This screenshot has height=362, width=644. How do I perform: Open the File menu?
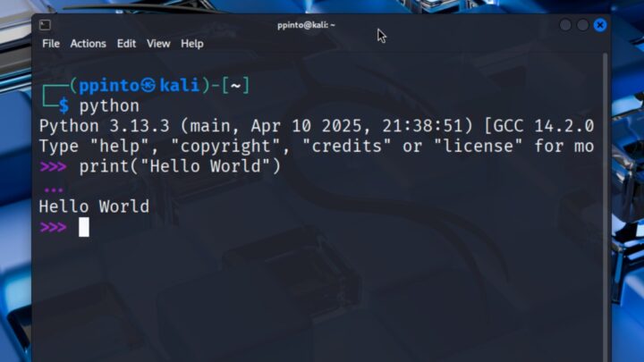[51, 44]
